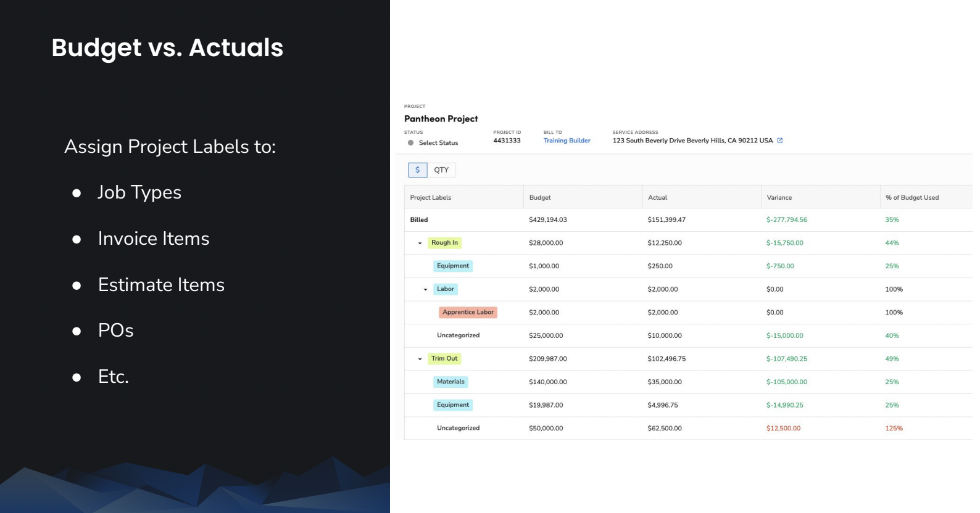Open the Training Builder bill-to link
The height and width of the screenshot is (513, 980).
(567, 141)
